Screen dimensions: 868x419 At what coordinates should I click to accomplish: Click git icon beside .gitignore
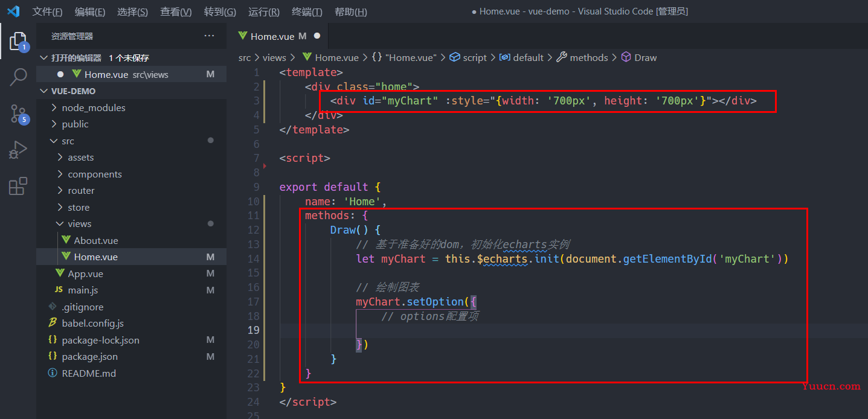[x=53, y=307]
